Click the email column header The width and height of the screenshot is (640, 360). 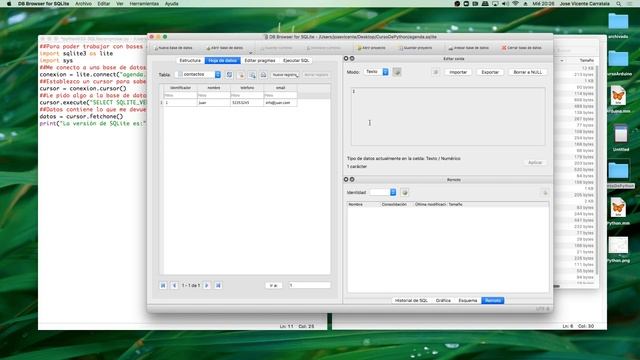click(x=280, y=88)
